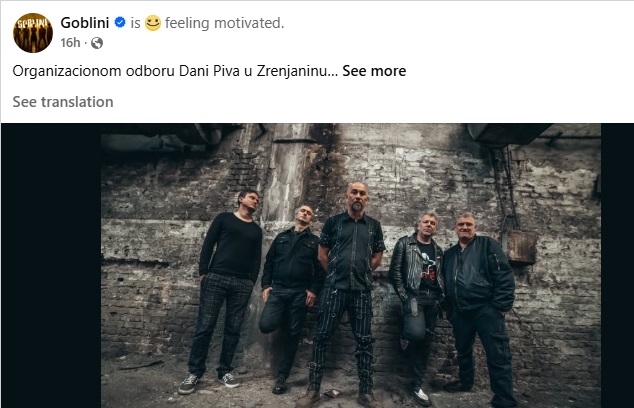Open the band photo in viewer
634x408 pixels.
click(351, 266)
